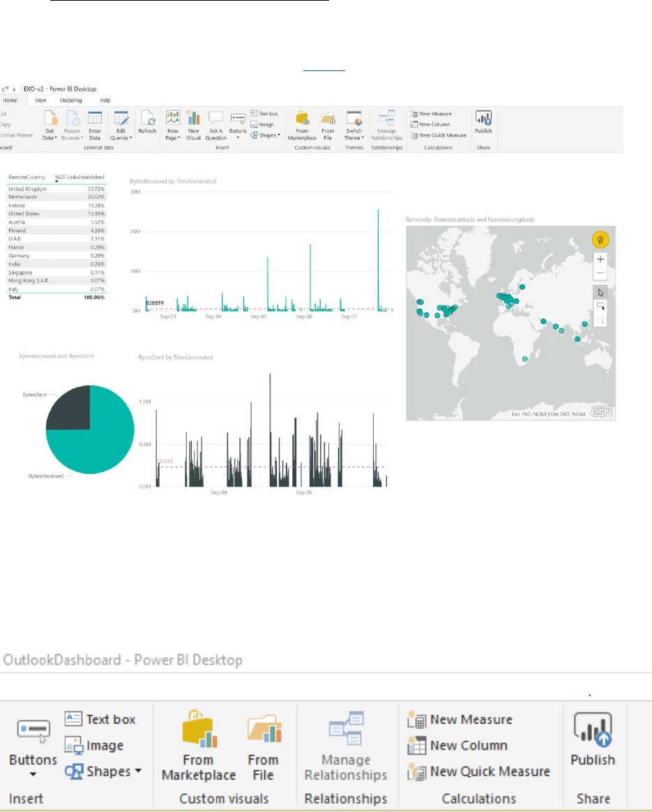The image size is (652, 812).
Task: Click New Column in EXO-v2 ribbon
Action: point(430,124)
